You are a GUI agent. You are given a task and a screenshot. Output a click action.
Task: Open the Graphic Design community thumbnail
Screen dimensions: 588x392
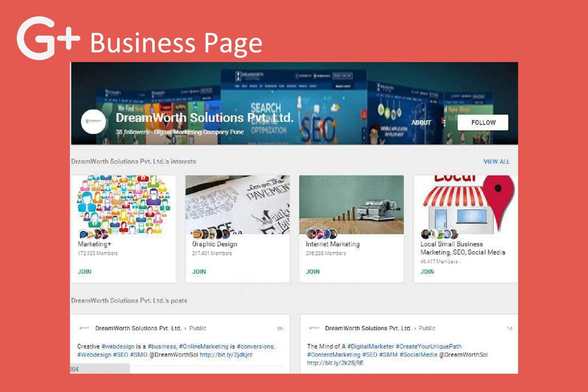(x=237, y=205)
